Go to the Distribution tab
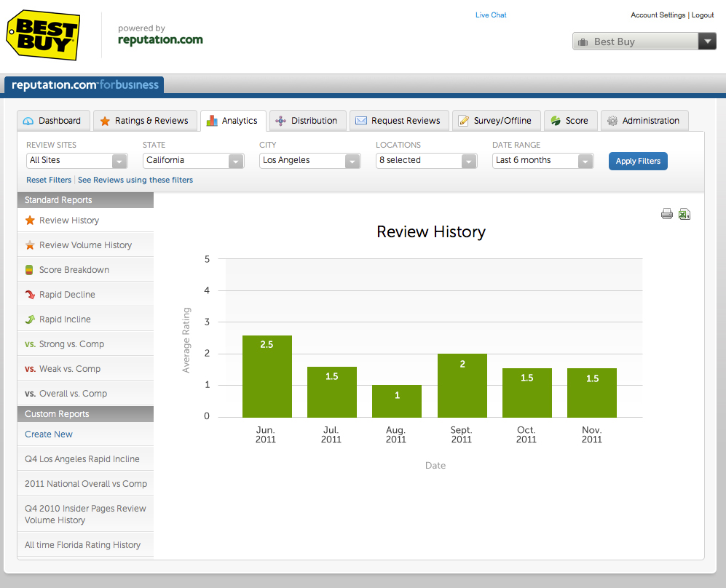 307,121
